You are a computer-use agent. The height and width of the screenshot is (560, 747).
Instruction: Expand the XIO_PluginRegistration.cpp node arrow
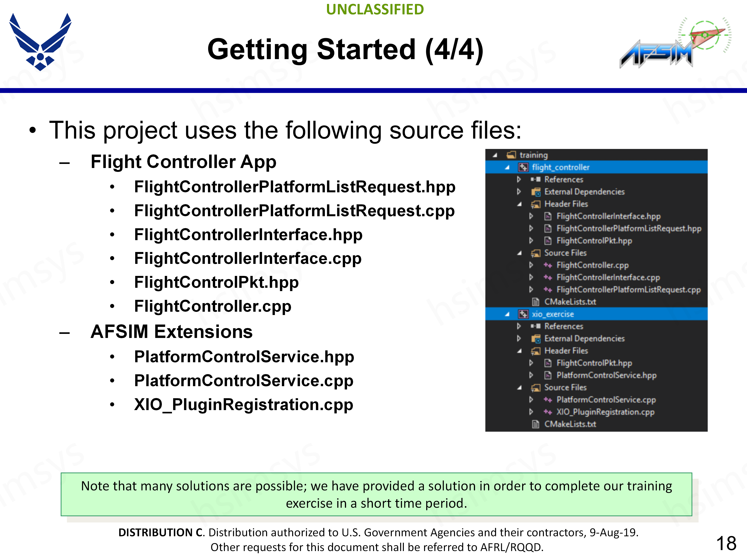click(531, 412)
